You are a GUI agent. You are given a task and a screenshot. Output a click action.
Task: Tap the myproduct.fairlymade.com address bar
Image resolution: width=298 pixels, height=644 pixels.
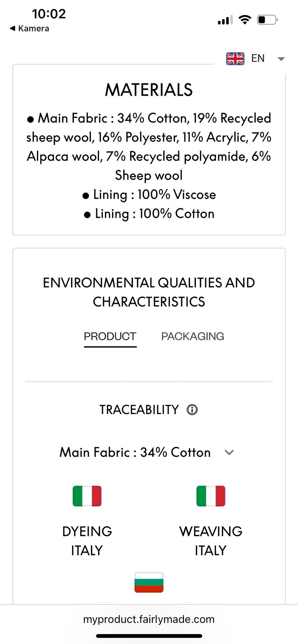(x=149, y=619)
